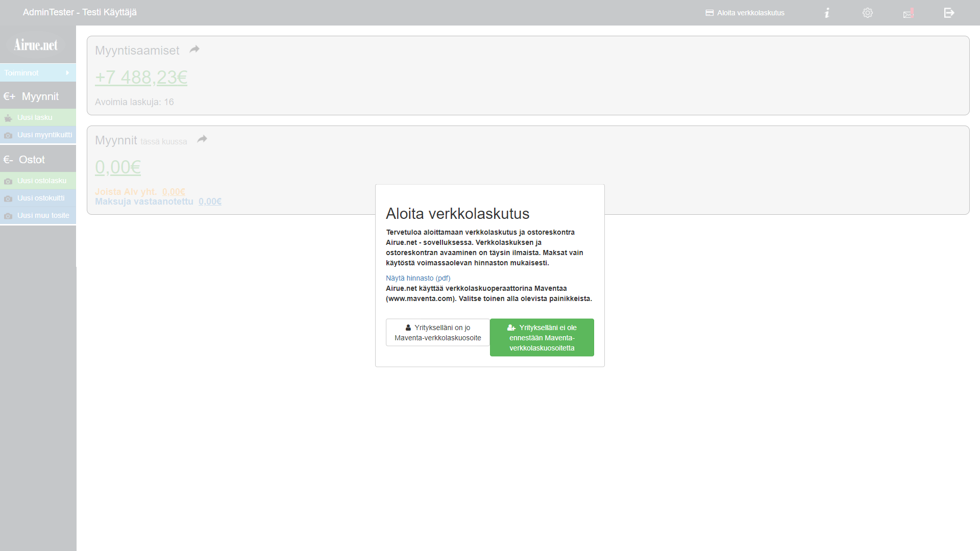Screen dimensions: 980x551
Task: Select Uusi ostokuitti in sidebar
Action: pos(38,198)
